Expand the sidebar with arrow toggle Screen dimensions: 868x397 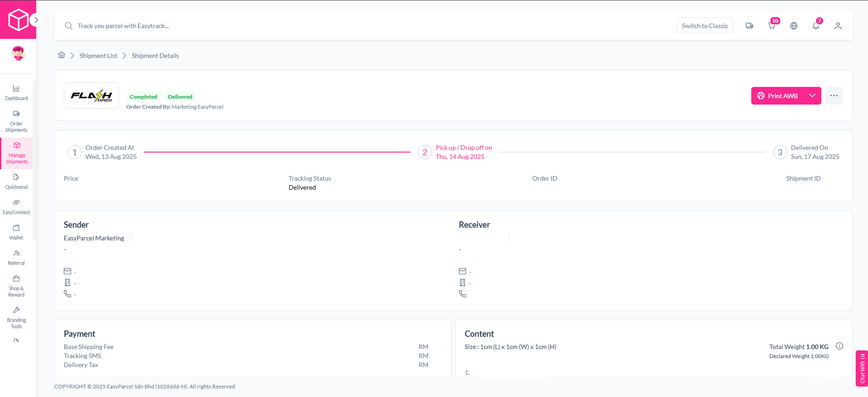36,20
